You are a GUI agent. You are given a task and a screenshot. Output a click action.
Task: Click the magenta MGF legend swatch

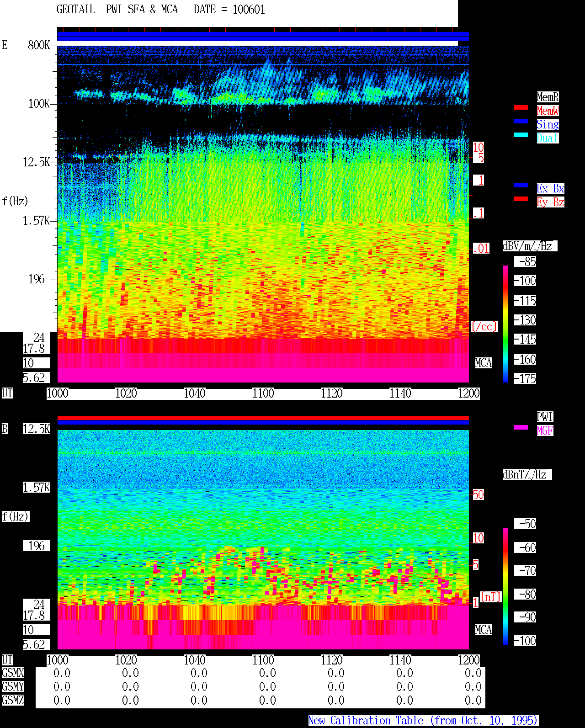point(521,427)
